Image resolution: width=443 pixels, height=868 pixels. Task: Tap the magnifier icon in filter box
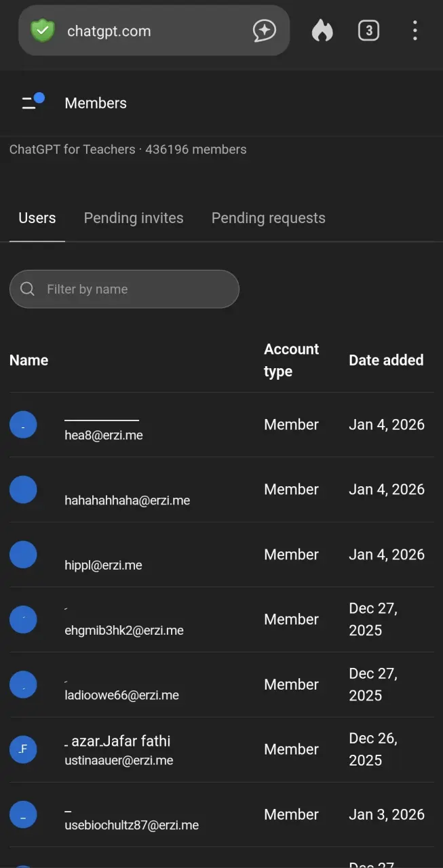click(27, 289)
